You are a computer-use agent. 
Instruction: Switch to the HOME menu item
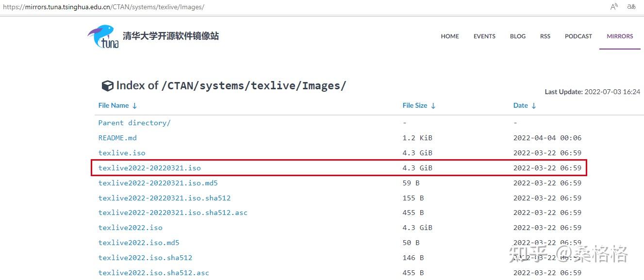click(449, 36)
